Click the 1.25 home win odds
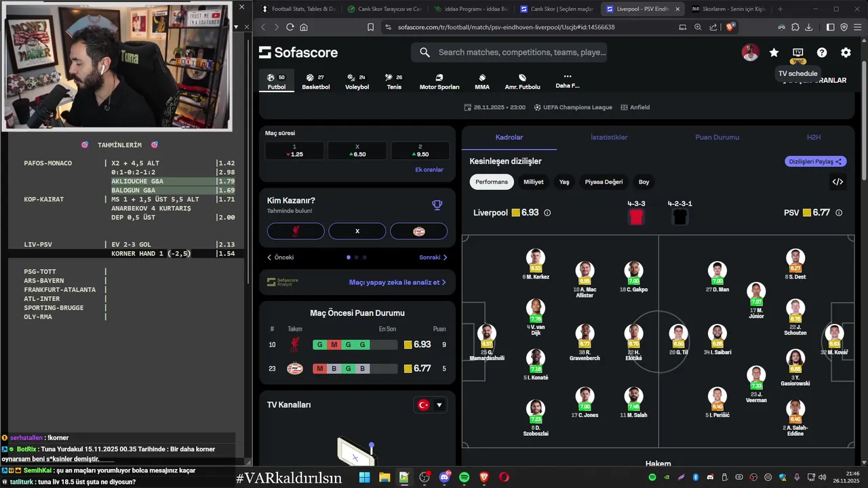Viewport: 868px width, 488px height. (x=294, y=150)
